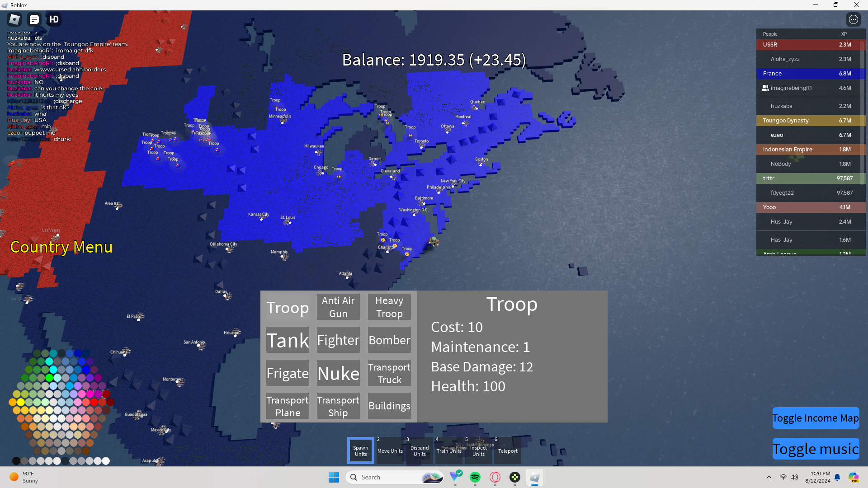868x488 pixels.
Task: Click the Teleport hotbar button
Action: click(x=508, y=450)
